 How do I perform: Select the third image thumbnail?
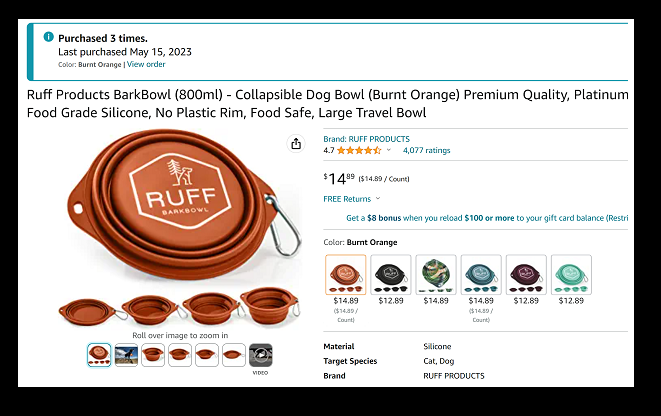153,354
